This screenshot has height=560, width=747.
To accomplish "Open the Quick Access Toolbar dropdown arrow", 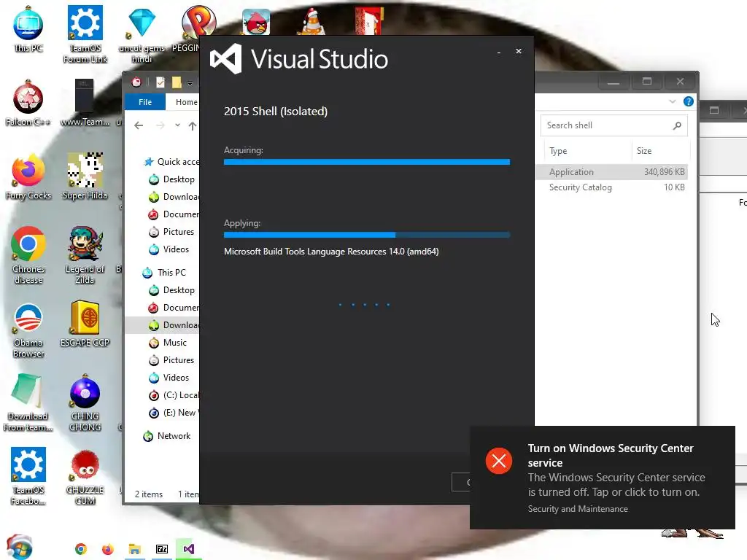I will (190, 83).
